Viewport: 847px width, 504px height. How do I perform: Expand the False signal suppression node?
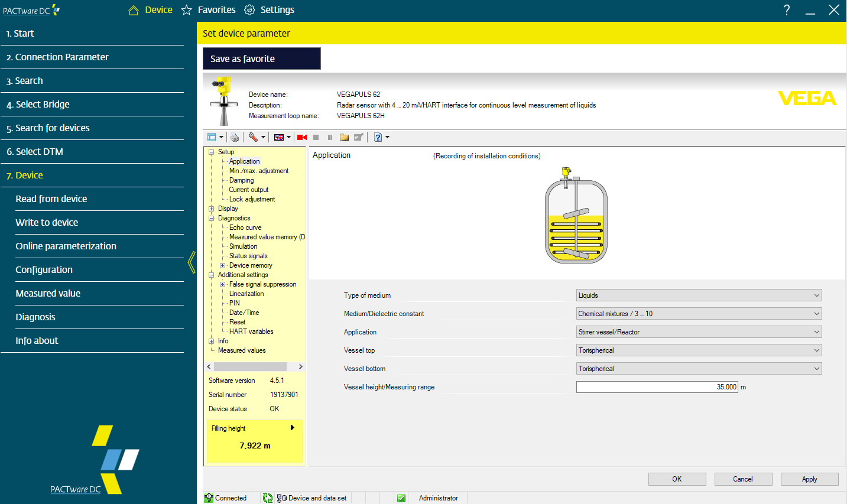[223, 284]
